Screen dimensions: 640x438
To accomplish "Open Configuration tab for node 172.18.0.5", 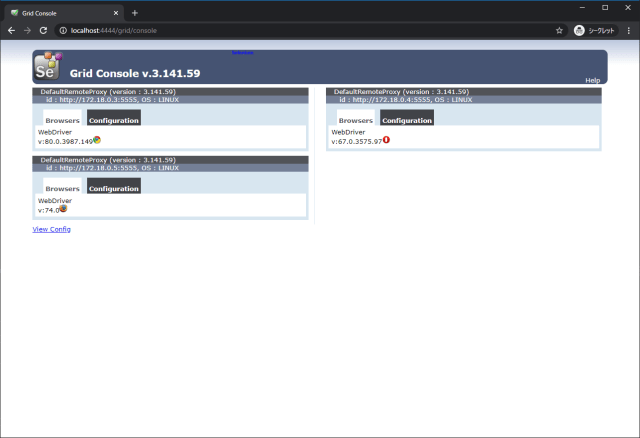I will point(114,186).
